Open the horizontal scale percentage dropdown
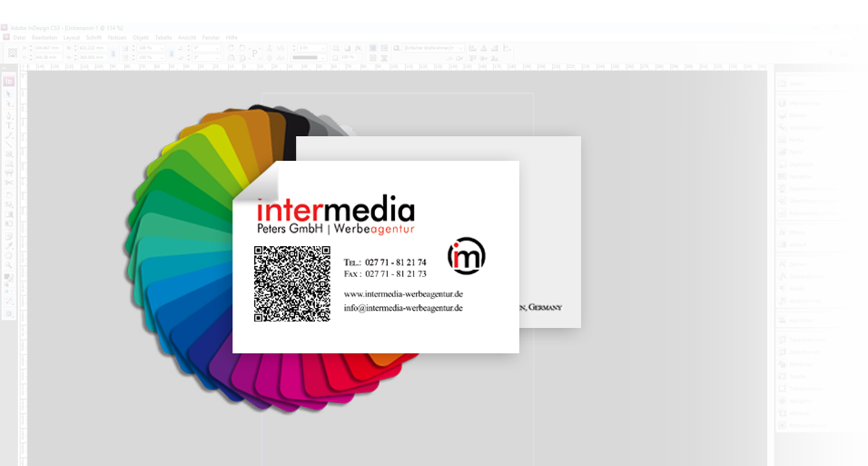This screenshot has height=466, width=868. tap(163, 48)
